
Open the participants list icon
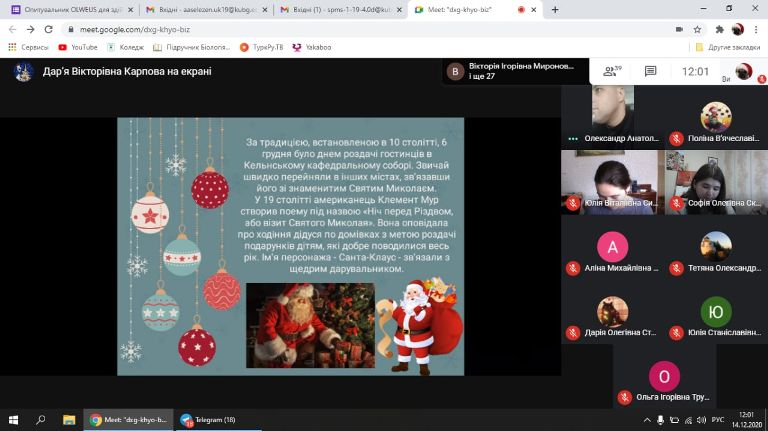pyautogui.click(x=612, y=72)
